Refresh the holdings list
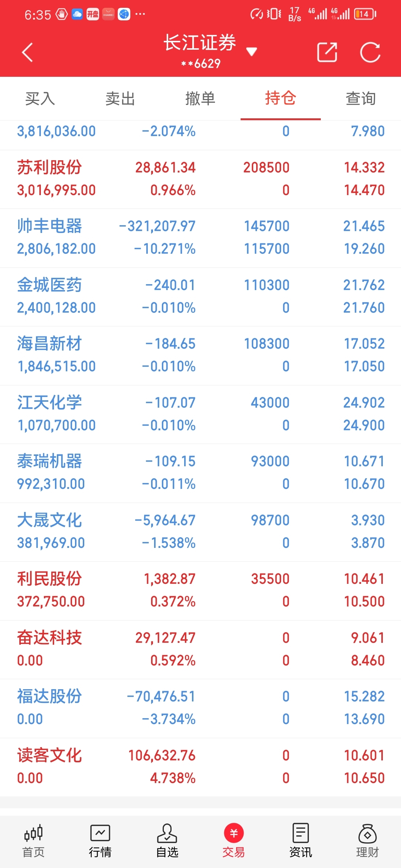 coord(370,52)
